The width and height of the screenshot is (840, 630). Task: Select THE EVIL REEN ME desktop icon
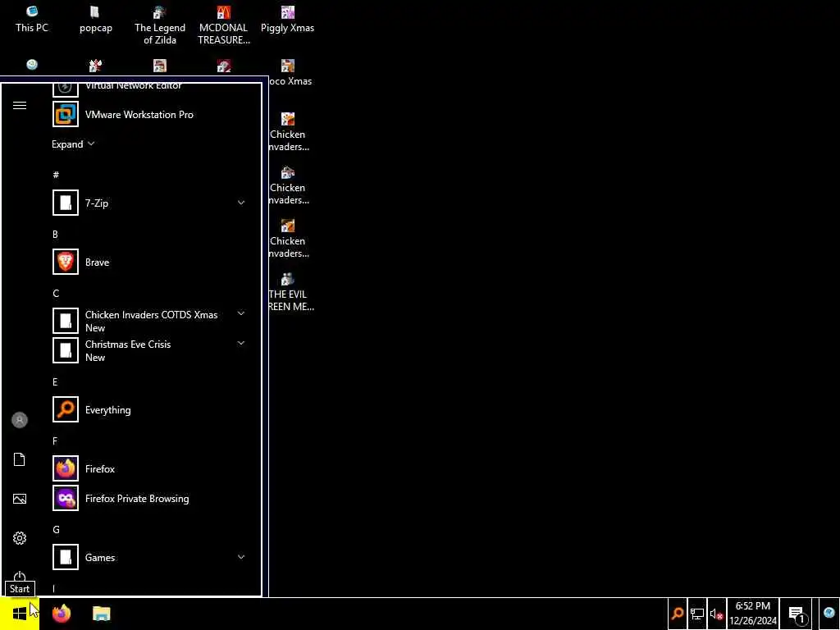291,293
